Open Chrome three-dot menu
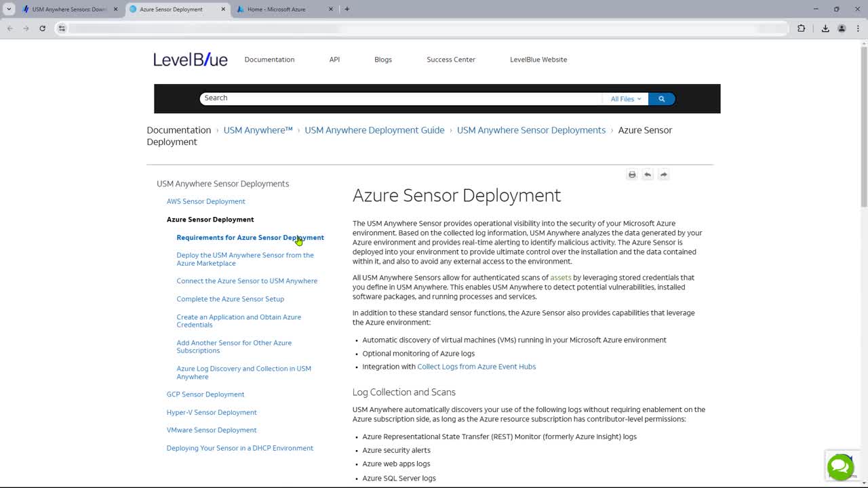868x488 pixels. click(858, 28)
